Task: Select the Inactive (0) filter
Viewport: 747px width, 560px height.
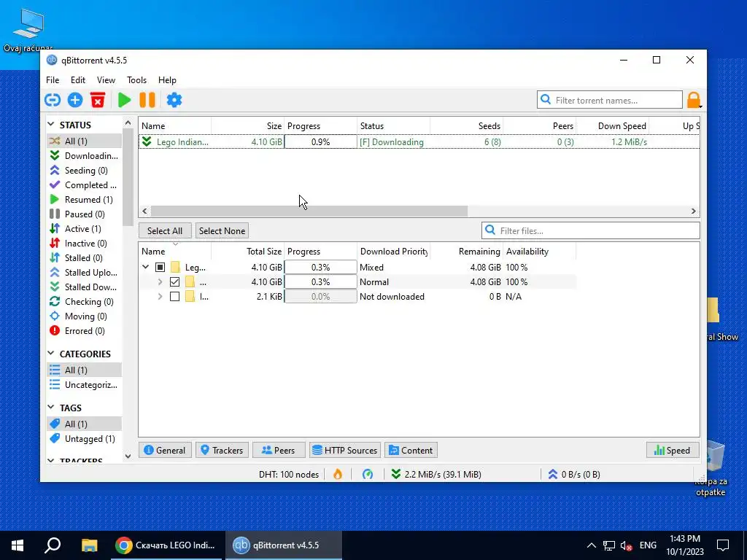Action: (x=84, y=244)
